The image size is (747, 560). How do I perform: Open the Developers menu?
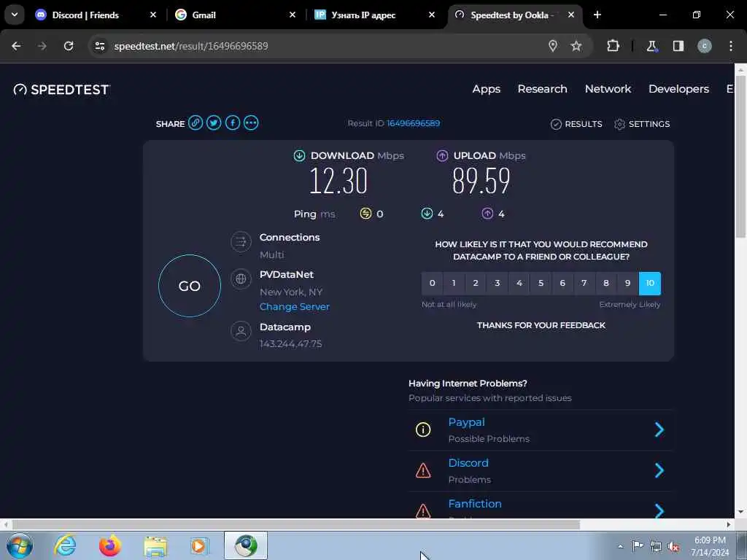678,89
